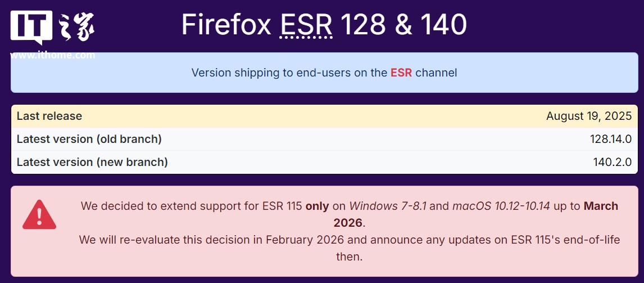
Task: Click version number 140.2.0
Action: (x=612, y=162)
